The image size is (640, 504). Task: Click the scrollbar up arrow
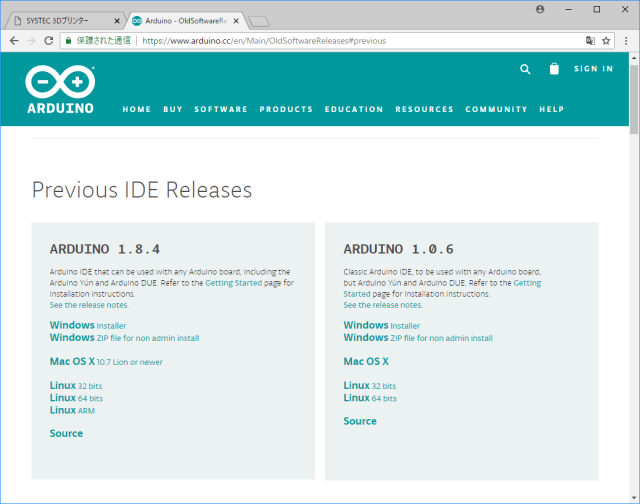point(634,58)
